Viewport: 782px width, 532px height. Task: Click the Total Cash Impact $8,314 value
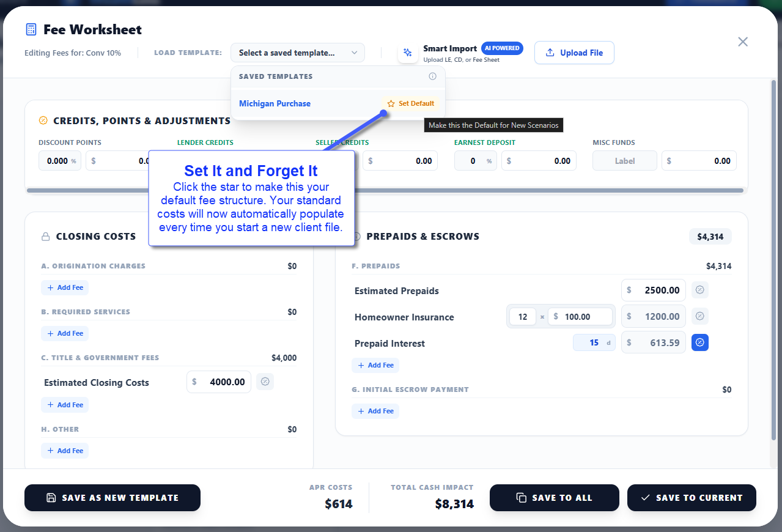pos(454,504)
